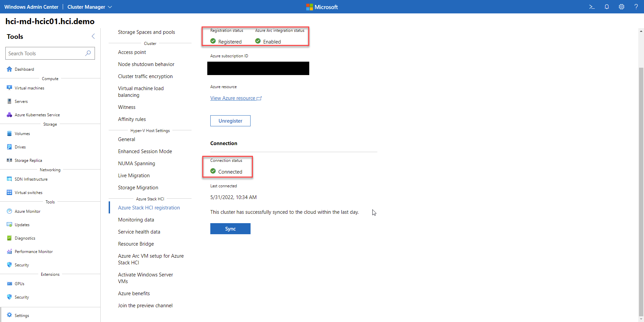Select Cluster traffic encryption setting
The width and height of the screenshot is (644, 322).
tap(145, 76)
